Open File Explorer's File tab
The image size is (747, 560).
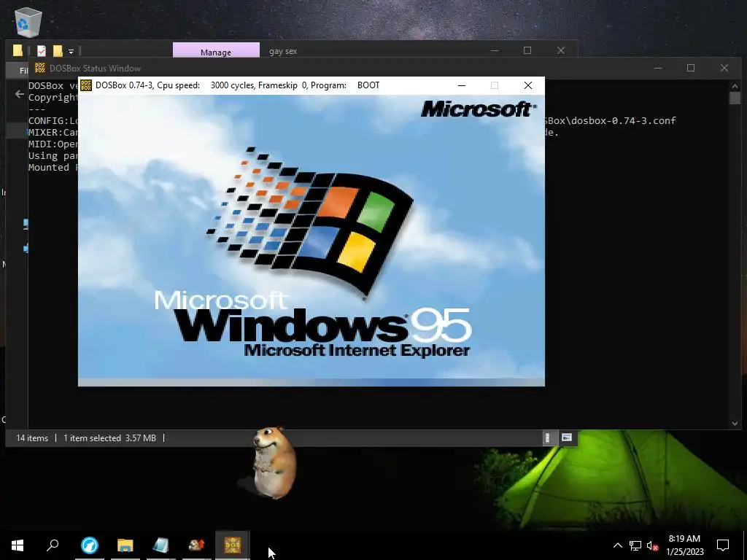tap(23, 71)
